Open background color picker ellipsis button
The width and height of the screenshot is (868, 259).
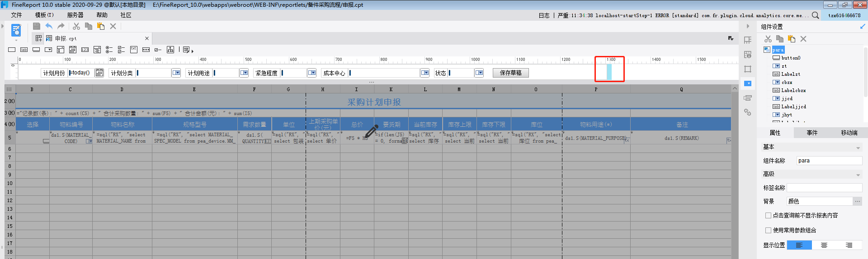[x=858, y=201]
